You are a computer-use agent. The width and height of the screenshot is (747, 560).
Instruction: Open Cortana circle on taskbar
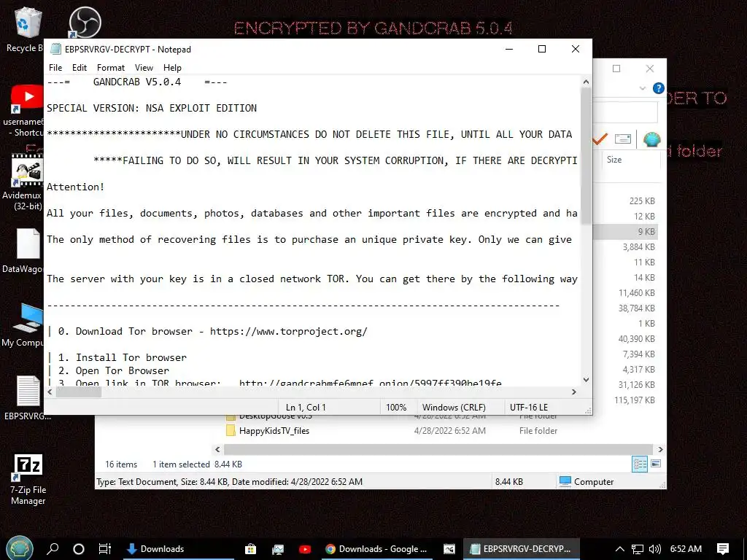(x=79, y=548)
